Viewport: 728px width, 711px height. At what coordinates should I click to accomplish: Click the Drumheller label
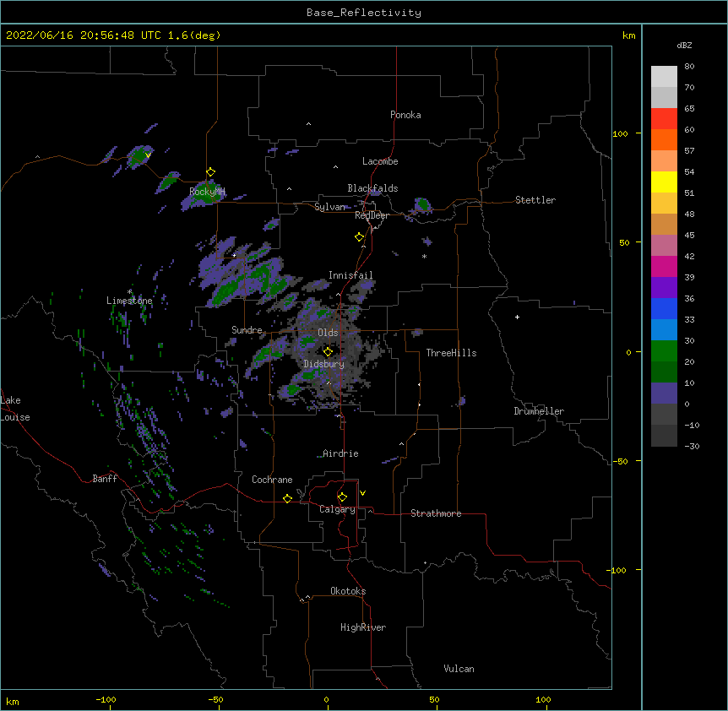[x=539, y=411]
